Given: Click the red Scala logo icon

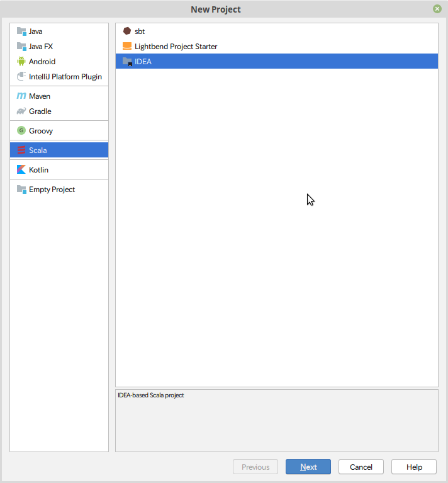Looking at the screenshot, I should [x=21, y=150].
